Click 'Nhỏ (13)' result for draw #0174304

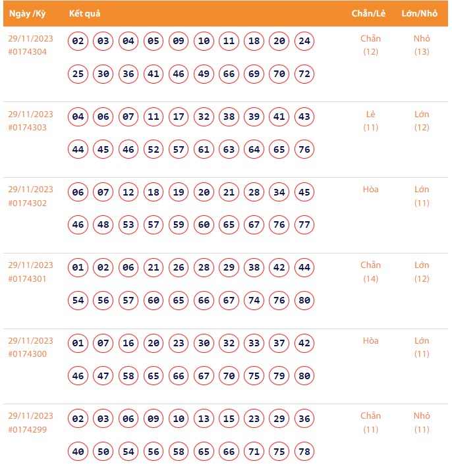coord(422,45)
